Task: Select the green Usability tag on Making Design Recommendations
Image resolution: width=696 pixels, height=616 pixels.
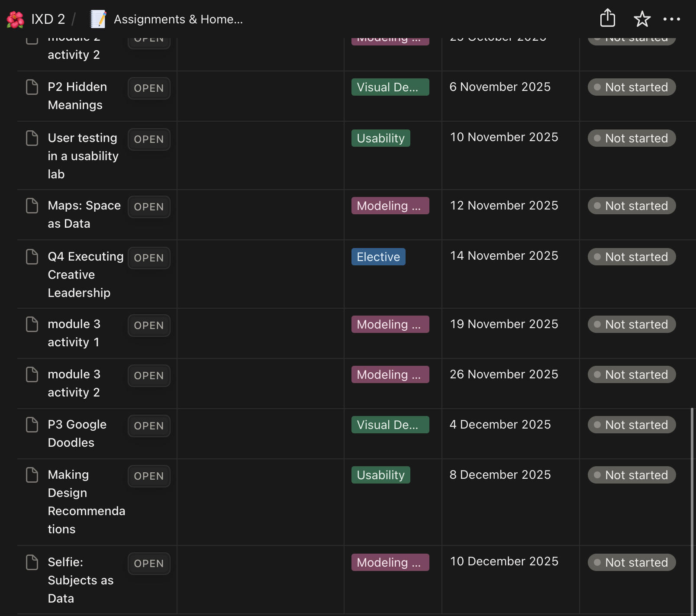Action: click(x=380, y=475)
